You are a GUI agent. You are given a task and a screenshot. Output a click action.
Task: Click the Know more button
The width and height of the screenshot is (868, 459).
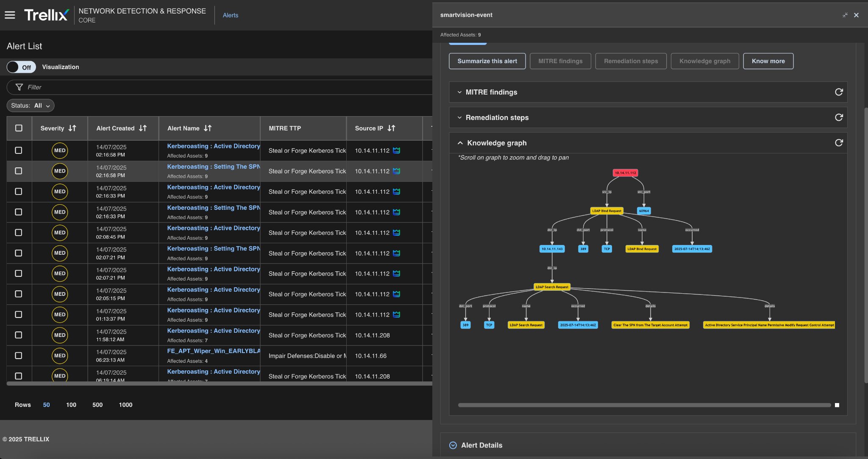[x=768, y=61]
